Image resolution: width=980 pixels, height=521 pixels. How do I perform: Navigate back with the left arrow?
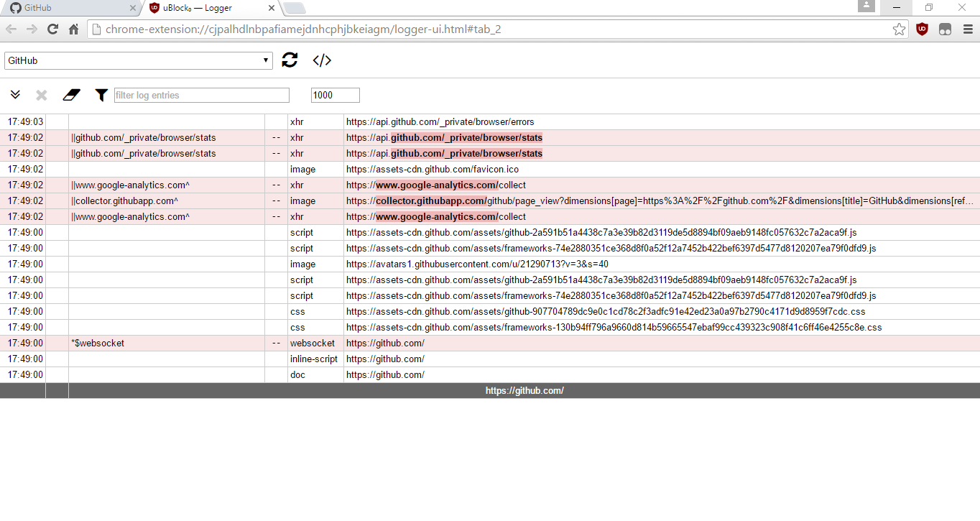[11, 29]
